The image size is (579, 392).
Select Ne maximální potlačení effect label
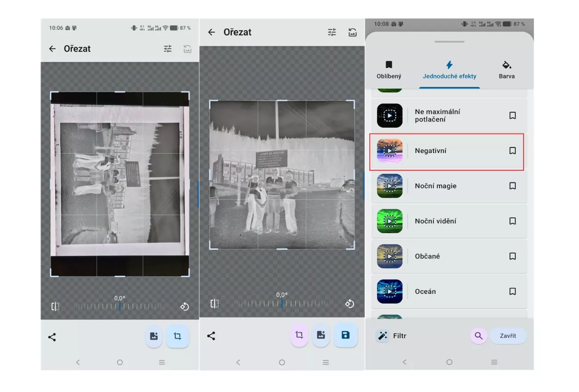(x=437, y=116)
